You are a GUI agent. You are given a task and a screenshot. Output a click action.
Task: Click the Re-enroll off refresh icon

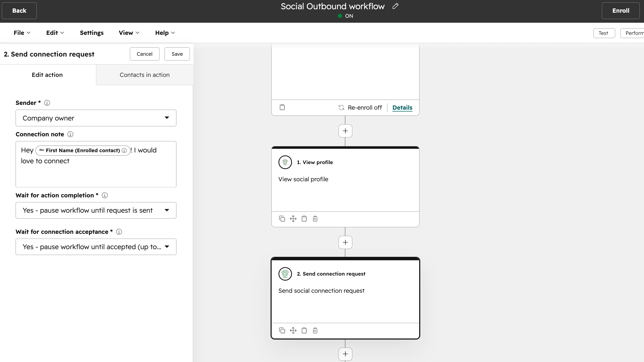click(x=341, y=108)
